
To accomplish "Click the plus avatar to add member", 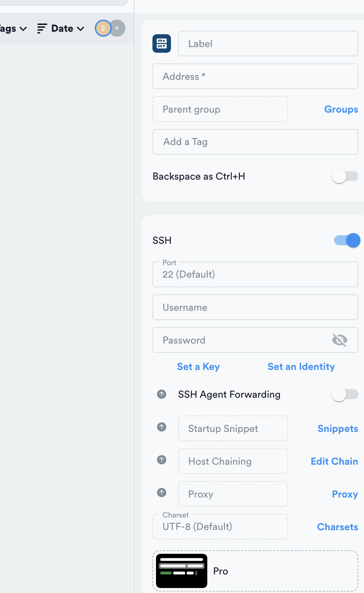I will pos(117,28).
